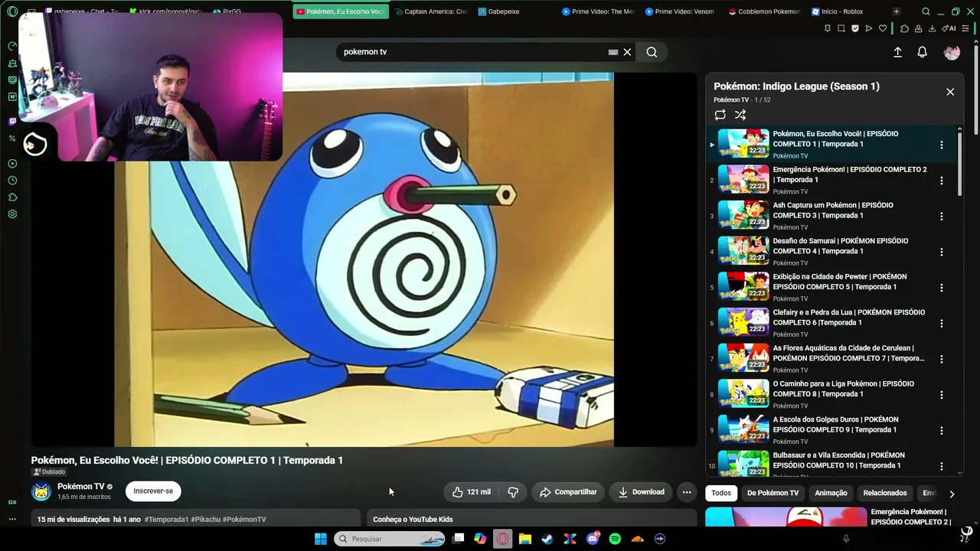Open the Player icon in Opera sidebar
The height and width of the screenshot is (551, 980).
12,164
